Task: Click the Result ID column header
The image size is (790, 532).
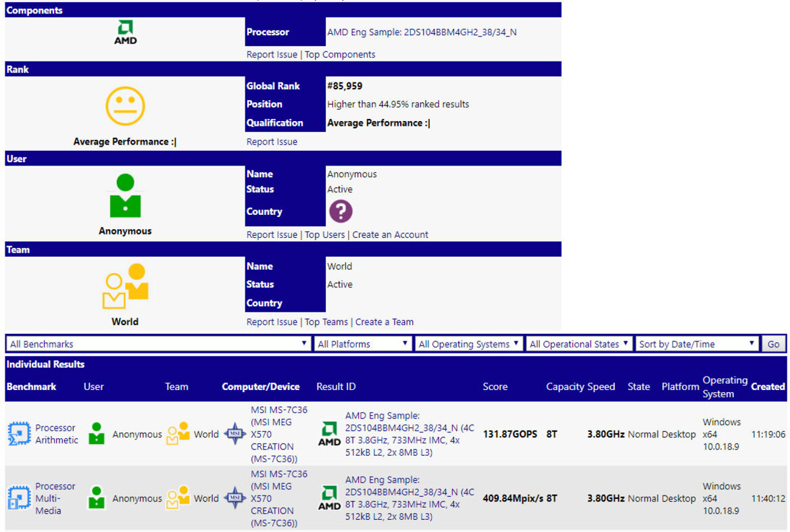Action: [336, 387]
